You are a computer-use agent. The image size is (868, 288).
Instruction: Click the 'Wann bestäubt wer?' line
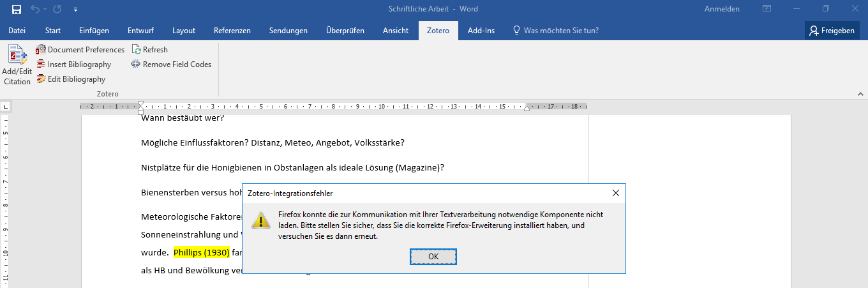183,118
